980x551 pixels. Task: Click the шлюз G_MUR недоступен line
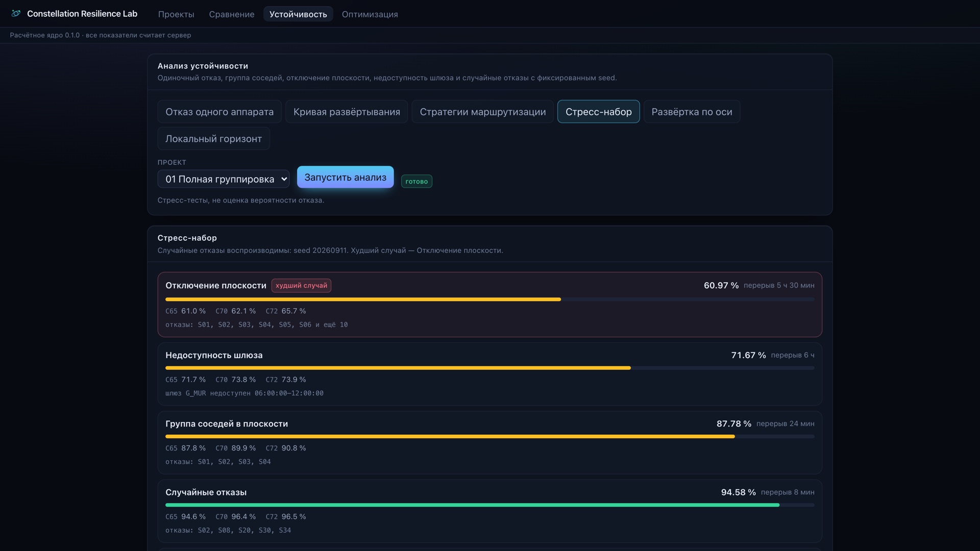coord(244,393)
